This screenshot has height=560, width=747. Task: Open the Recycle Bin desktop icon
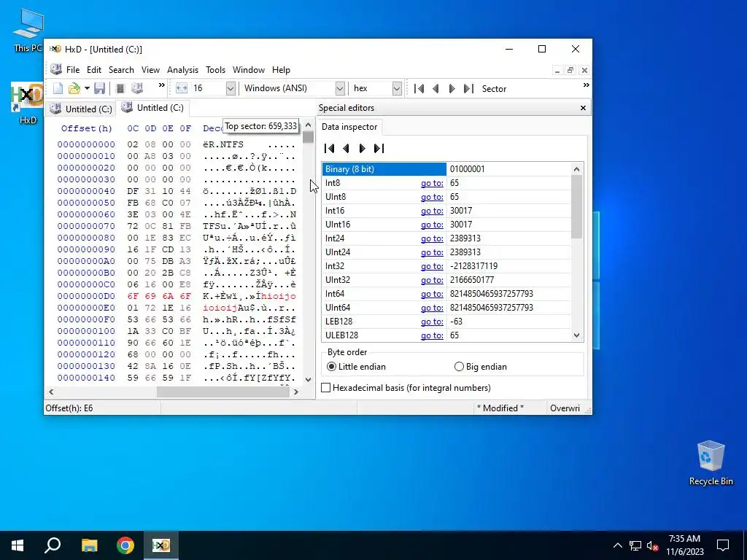(x=711, y=463)
